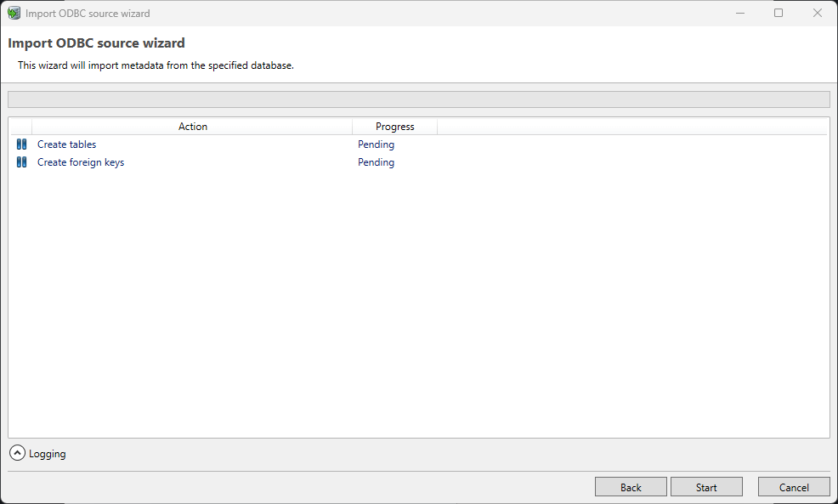
Task: Cancel the ODBC import wizard
Action: (793, 486)
